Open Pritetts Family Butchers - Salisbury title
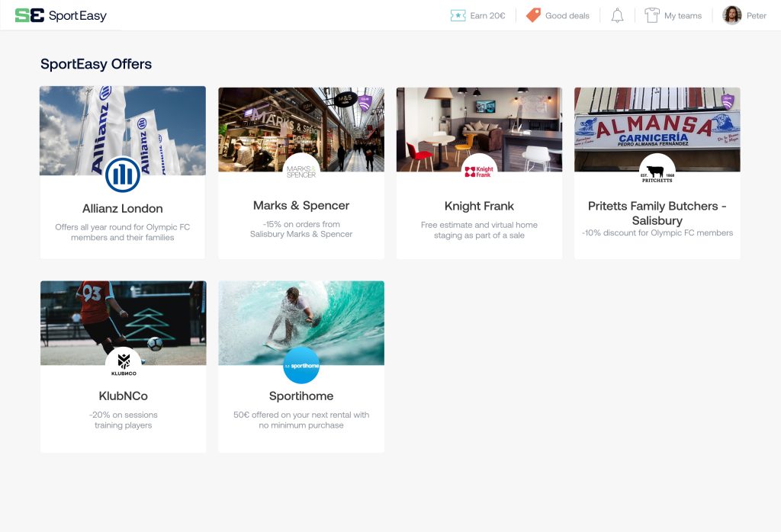 tap(657, 213)
